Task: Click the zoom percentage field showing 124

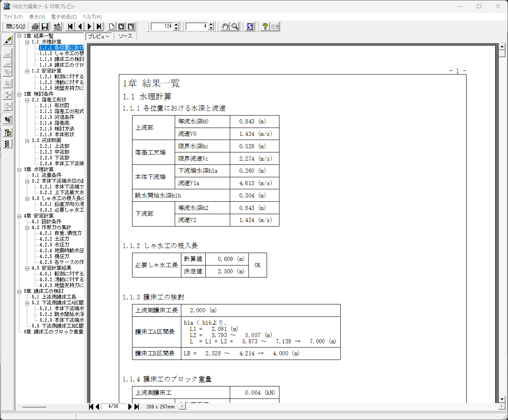Action: pos(162,27)
